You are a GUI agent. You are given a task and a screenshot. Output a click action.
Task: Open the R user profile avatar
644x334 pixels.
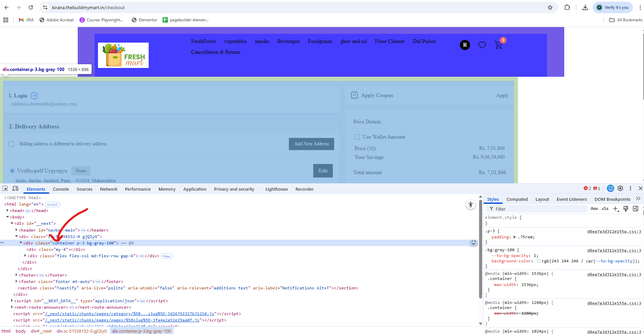pyautogui.click(x=465, y=45)
